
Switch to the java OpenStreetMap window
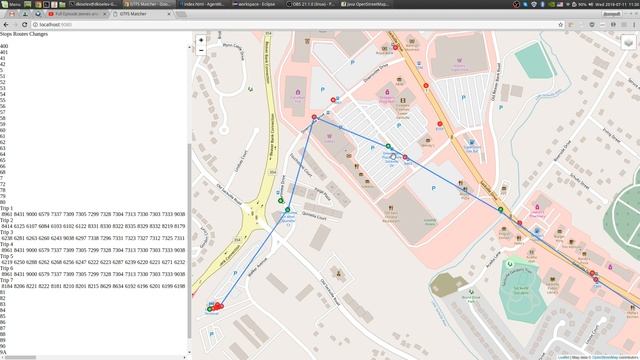[x=365, y=4]
